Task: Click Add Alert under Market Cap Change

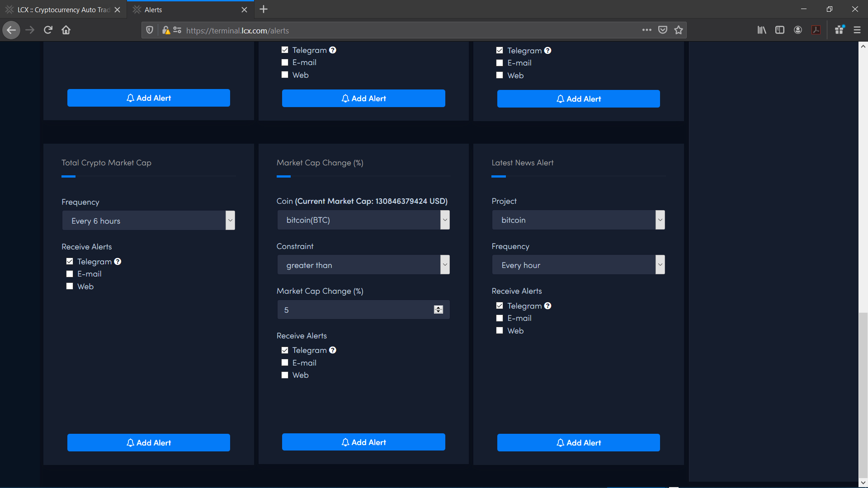Action: click(x=363, y=442)
